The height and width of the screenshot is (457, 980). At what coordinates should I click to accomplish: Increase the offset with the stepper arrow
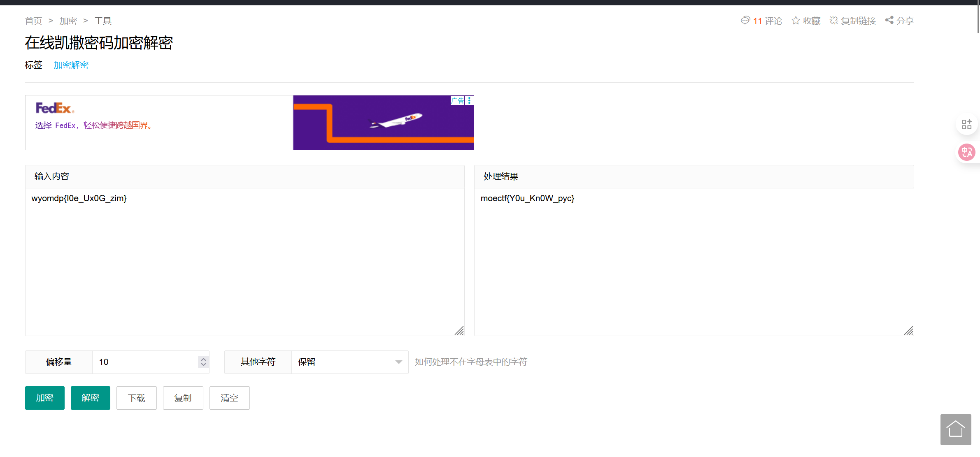click(x=203, y=359)
